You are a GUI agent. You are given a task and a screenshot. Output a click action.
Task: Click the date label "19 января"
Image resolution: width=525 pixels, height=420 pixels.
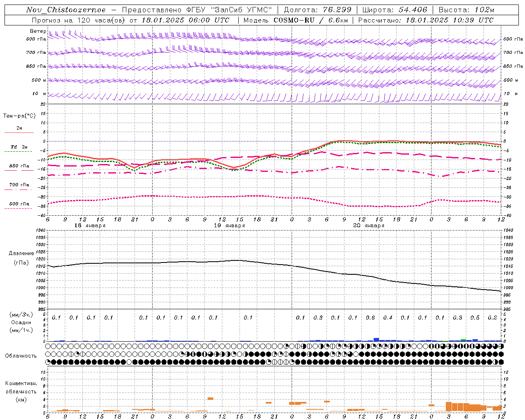(x=229, y=226)
